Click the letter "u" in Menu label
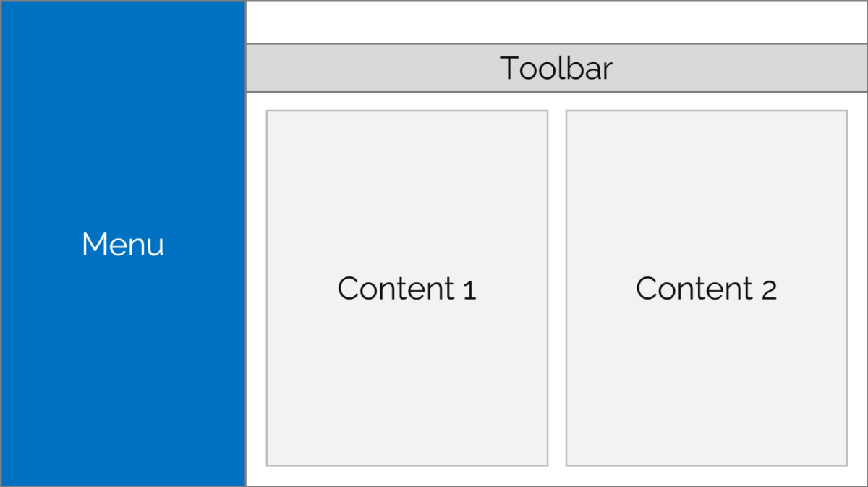The height and width of the screenshot is (487, 868). tap(156, 246)
